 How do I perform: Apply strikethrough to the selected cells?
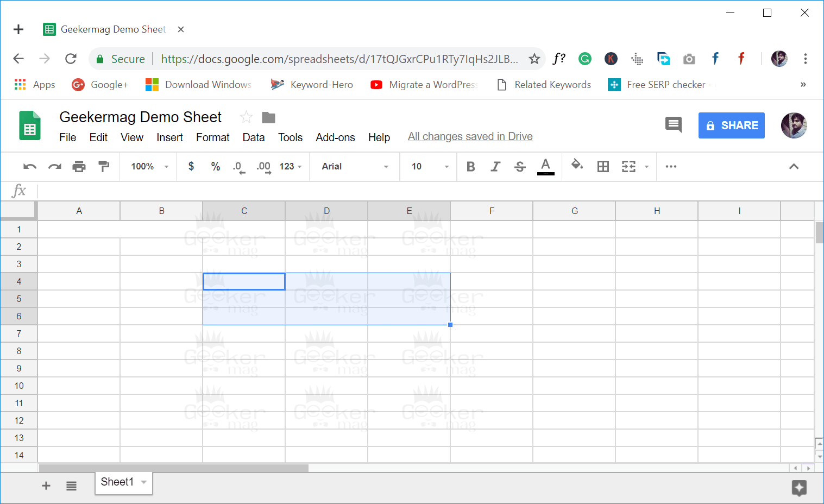520,167
